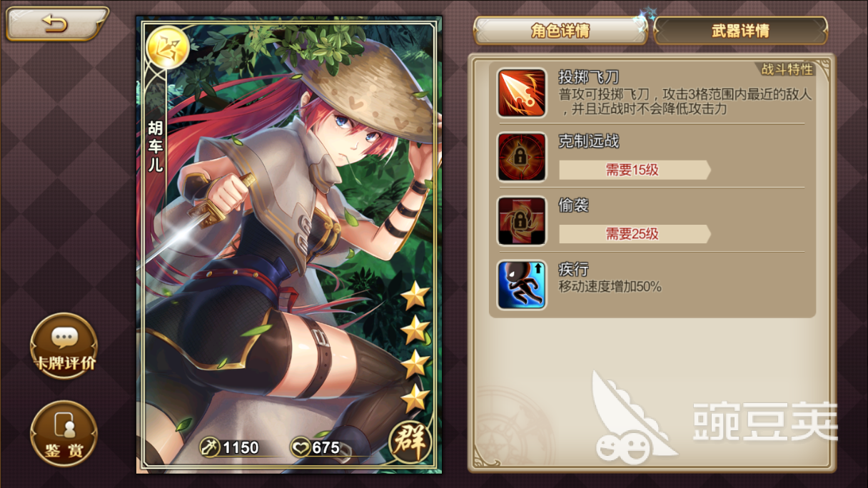The width and height of the screenshot is (868, 488).
Task: Switch to the 武器详情 tab
Action: tap(740, 31)
